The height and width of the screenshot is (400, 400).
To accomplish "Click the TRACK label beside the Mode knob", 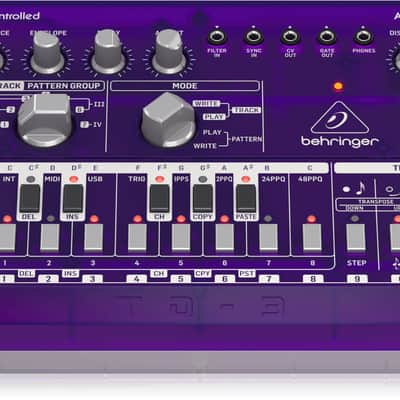I will point(246,110).
